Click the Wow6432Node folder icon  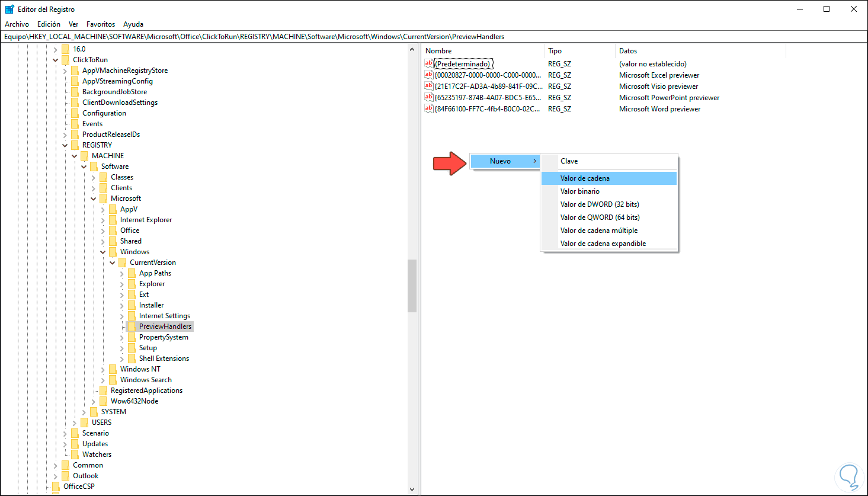click(103, 401)
